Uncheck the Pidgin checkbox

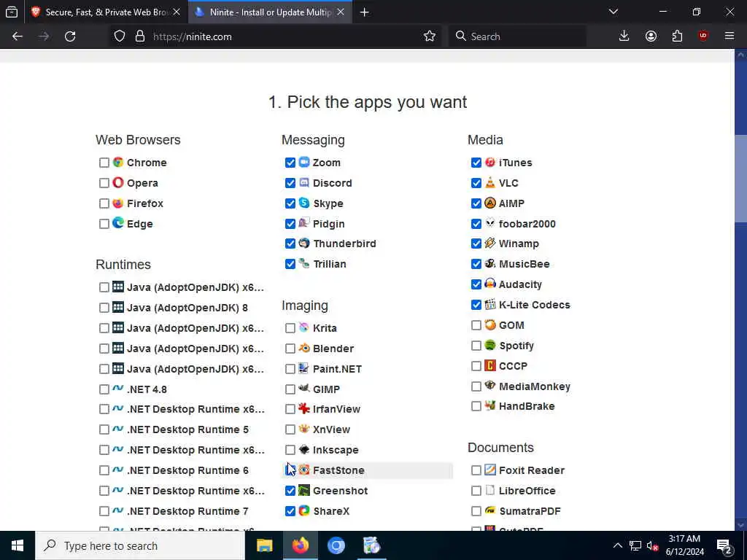(290, 224)
